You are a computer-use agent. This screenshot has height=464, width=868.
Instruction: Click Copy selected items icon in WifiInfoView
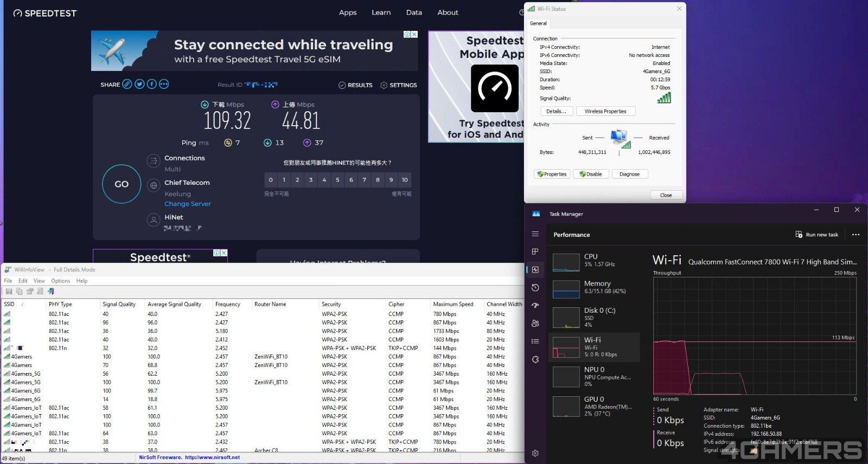point(19,292)
